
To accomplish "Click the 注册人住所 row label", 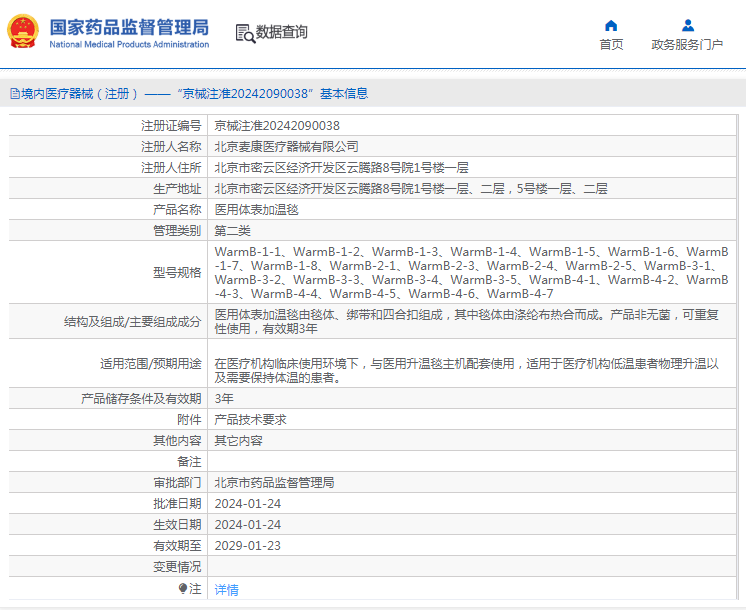I will coord(171,167).
